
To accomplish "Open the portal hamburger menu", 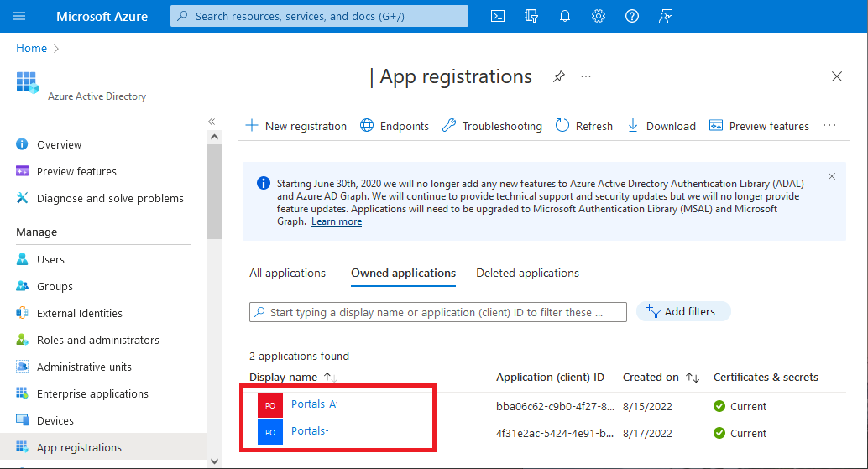I will (19, 16).
